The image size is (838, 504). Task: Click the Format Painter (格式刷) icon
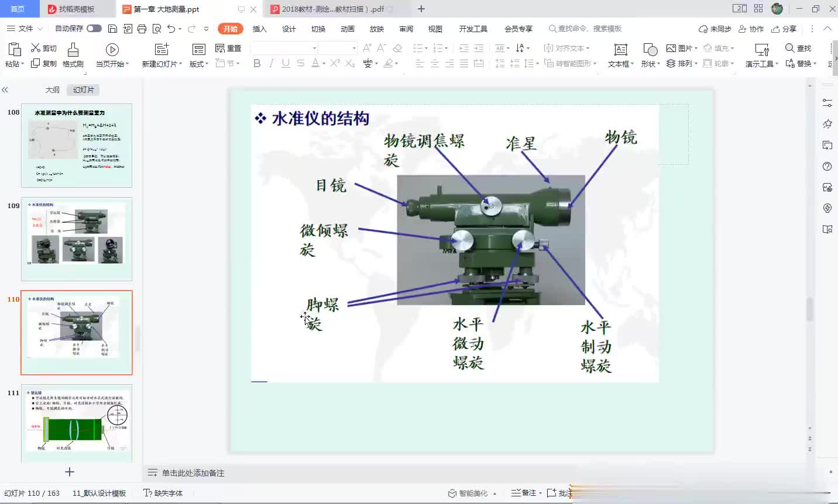tap(73, 50)
